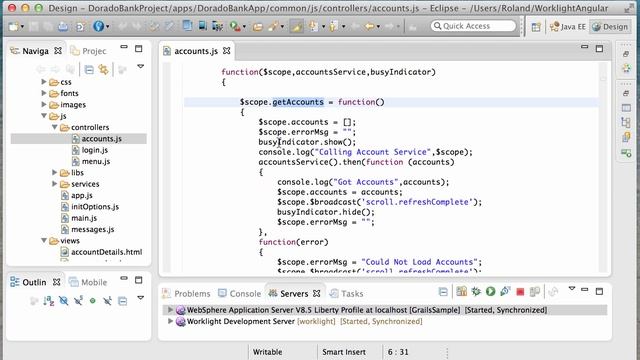This screenshot has width=640, height=360.
Task: Toggle Hide Static members in Outline toolbar
Action: (78, 301)
